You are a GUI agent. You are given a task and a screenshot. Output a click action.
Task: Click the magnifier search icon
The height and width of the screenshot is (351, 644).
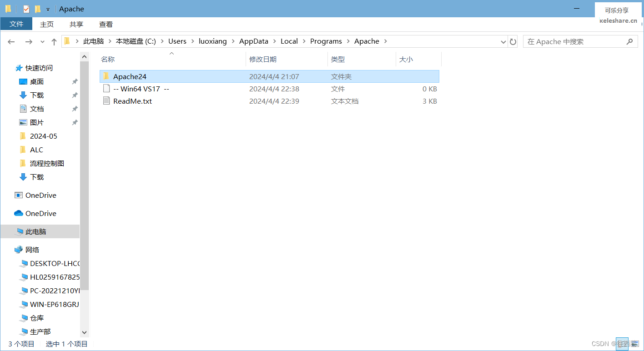tap(629, 41)
